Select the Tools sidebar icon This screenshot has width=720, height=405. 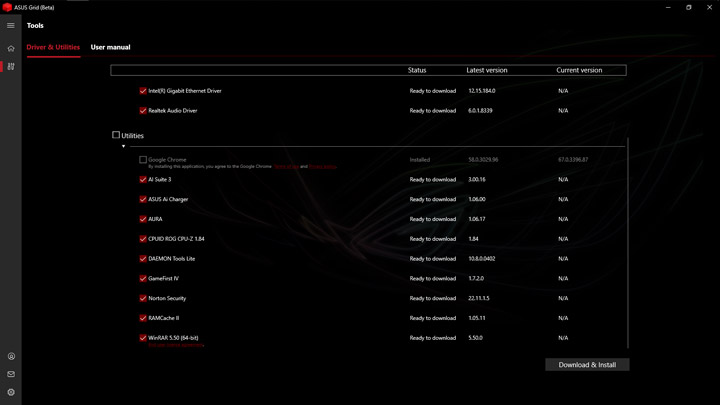[x=11, y=67]
